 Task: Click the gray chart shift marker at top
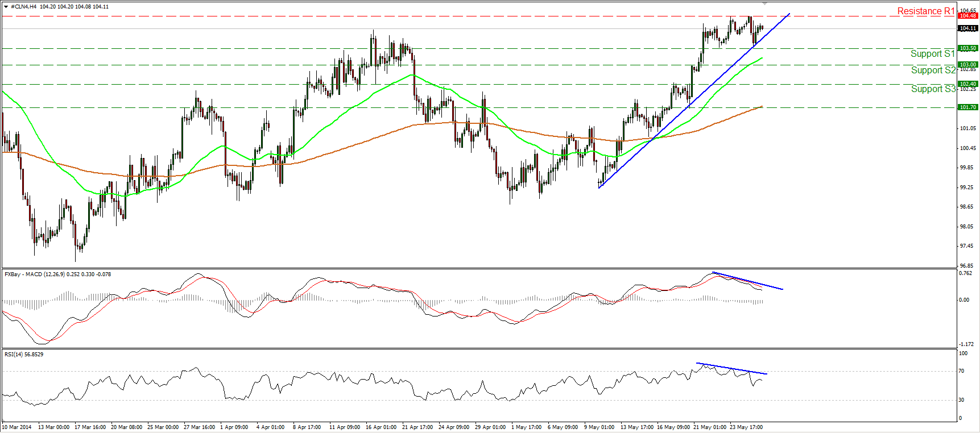(x=765, y=3)
